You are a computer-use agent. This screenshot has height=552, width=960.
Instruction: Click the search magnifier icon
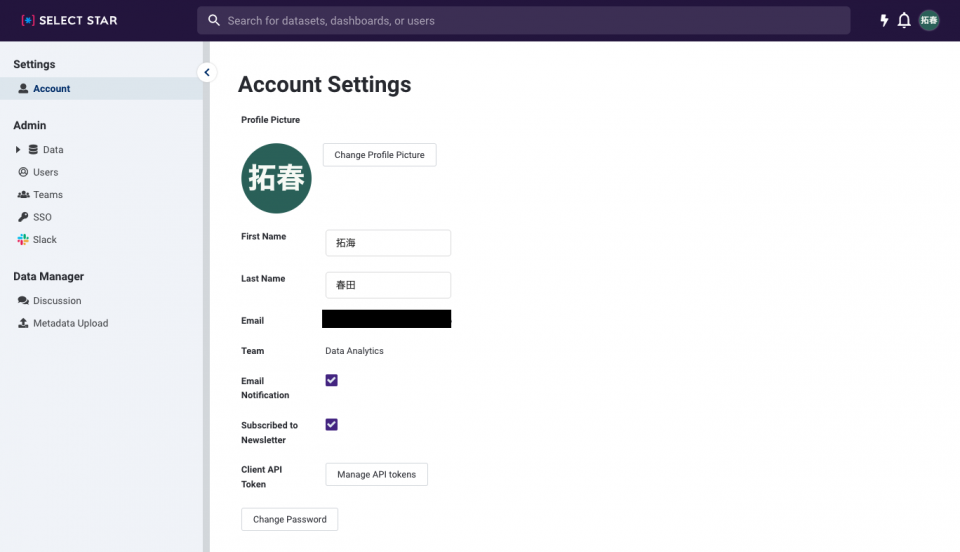tap(214, 20)
